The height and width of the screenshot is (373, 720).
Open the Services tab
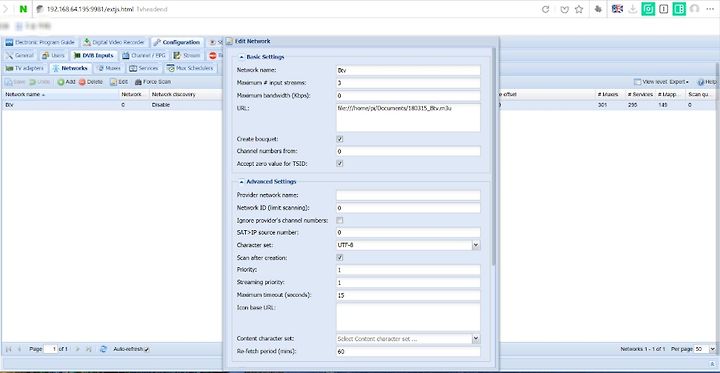click(144, 68)
